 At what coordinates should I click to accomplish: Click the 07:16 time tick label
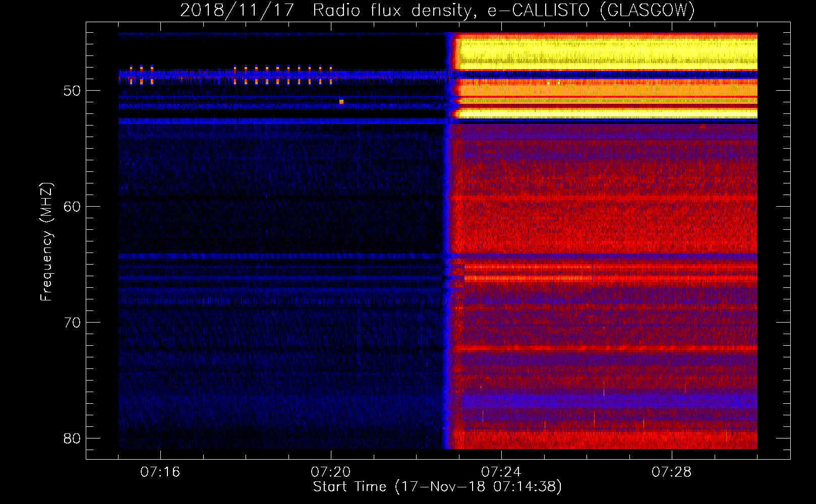160,472
